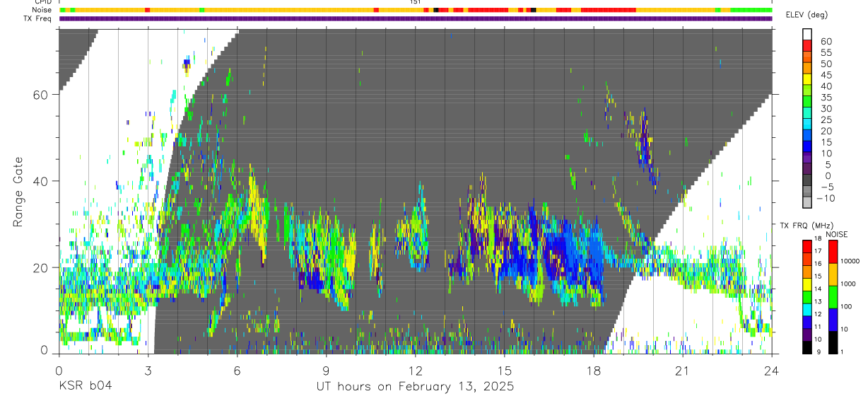Viewport: 868px width, 401px height.
Task: Click the orange and red Noise strip above the plot
Action: click(416, 10)
